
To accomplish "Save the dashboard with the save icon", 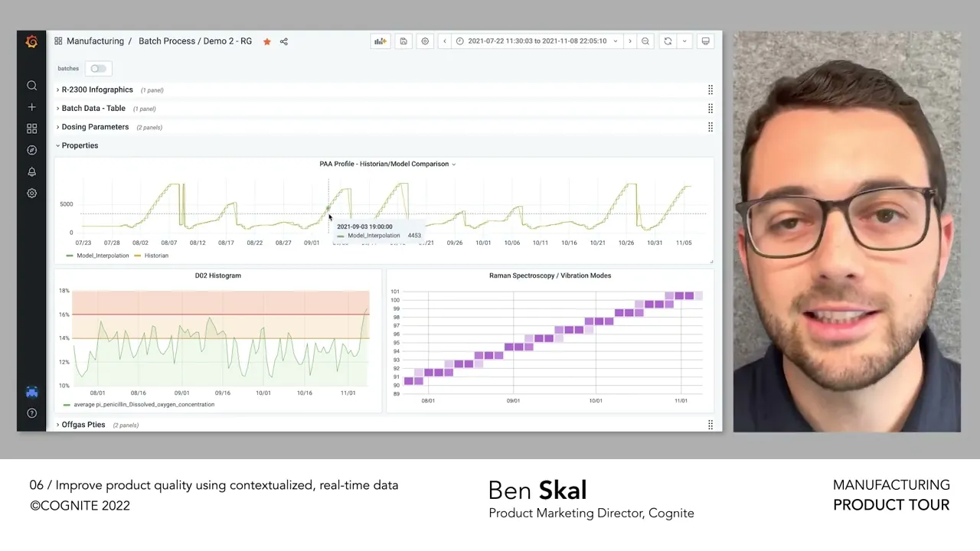I will coord(403,41).
